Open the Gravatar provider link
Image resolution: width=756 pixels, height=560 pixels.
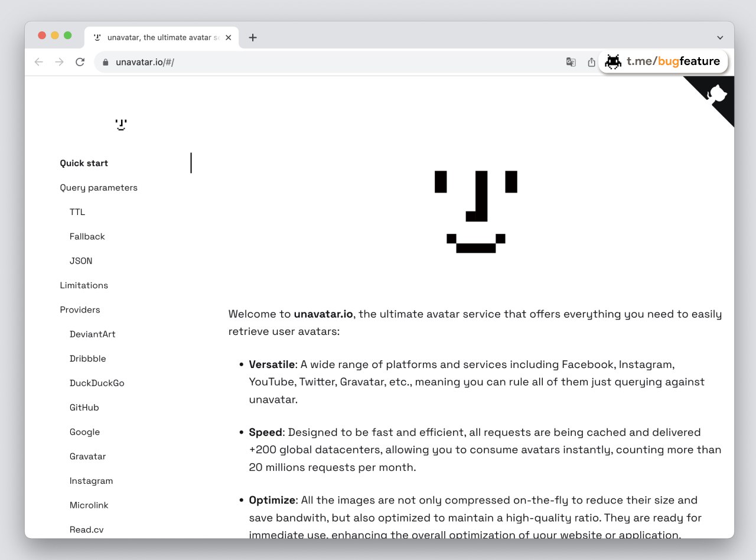click(x=88, y=457)
